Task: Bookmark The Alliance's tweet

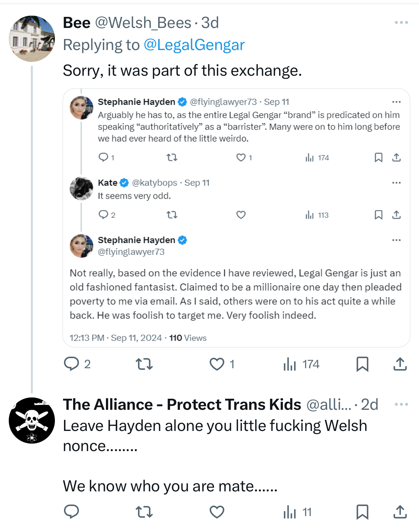Action: tap(362, 512)
